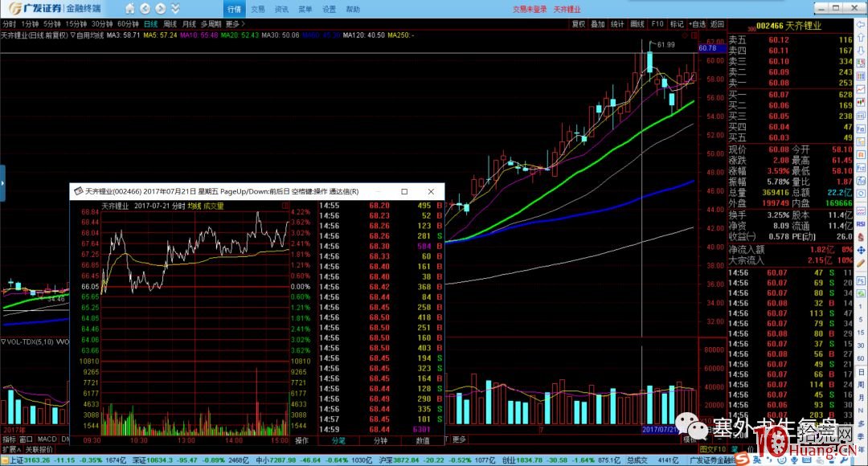Expand the double-chevron toolbar menu
The width and height of the screenshot is (868, 466).
[x=175, y=8]
